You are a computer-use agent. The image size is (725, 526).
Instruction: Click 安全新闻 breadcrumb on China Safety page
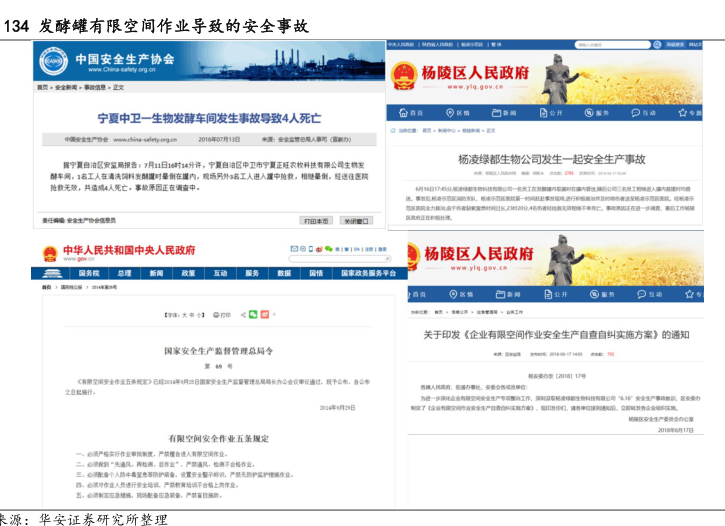tap(66, 87)
